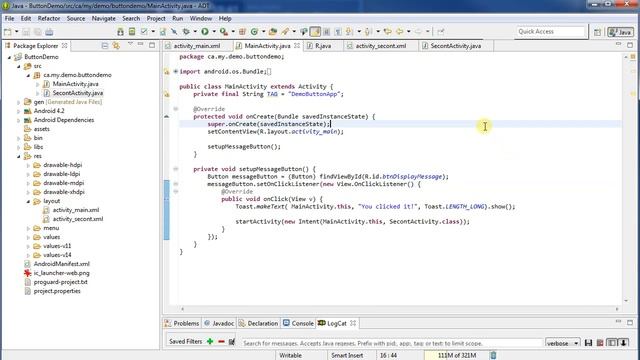Expand the gen Generated Java Files folder
This screenshot has height=360, width=640.
pyautogui.click(x=19, y=102)
